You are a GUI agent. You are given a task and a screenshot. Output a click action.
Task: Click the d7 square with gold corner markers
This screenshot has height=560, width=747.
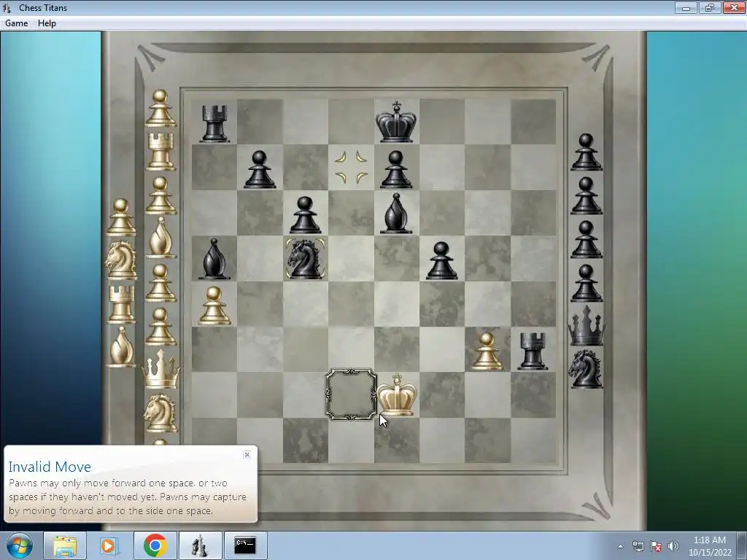click(351, 167)
